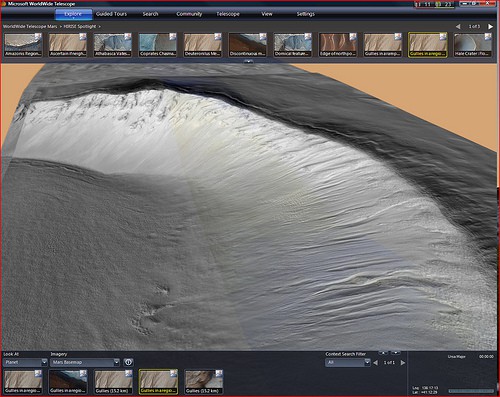Click the HiRISE Spotlight breadcrumb
The width and height of the screenshot is (500, 397).
(x=80, y=26)
